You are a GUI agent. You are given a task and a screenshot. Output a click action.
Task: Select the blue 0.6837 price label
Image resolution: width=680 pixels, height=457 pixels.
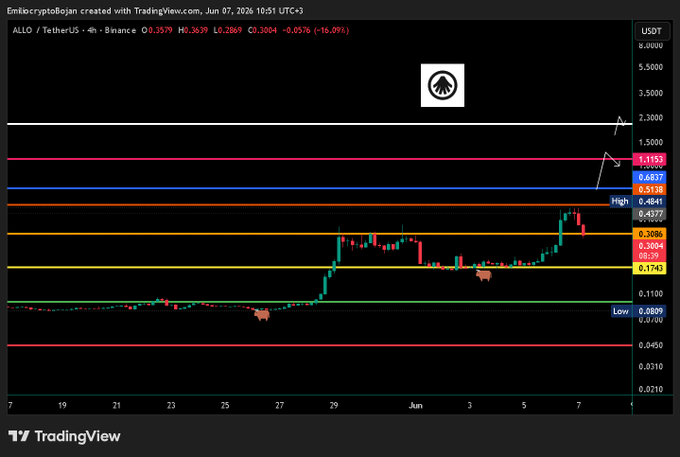click(x=650, y=177)
